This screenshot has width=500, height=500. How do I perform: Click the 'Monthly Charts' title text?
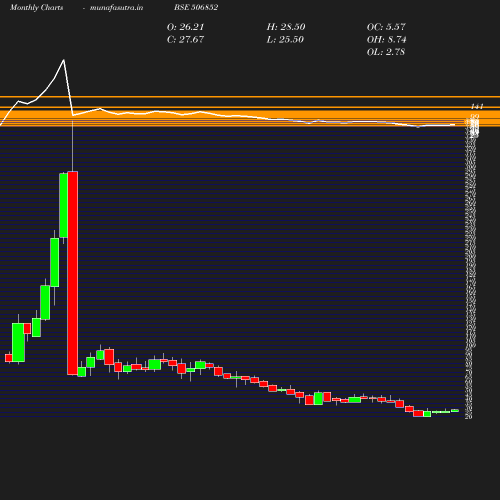36,7
